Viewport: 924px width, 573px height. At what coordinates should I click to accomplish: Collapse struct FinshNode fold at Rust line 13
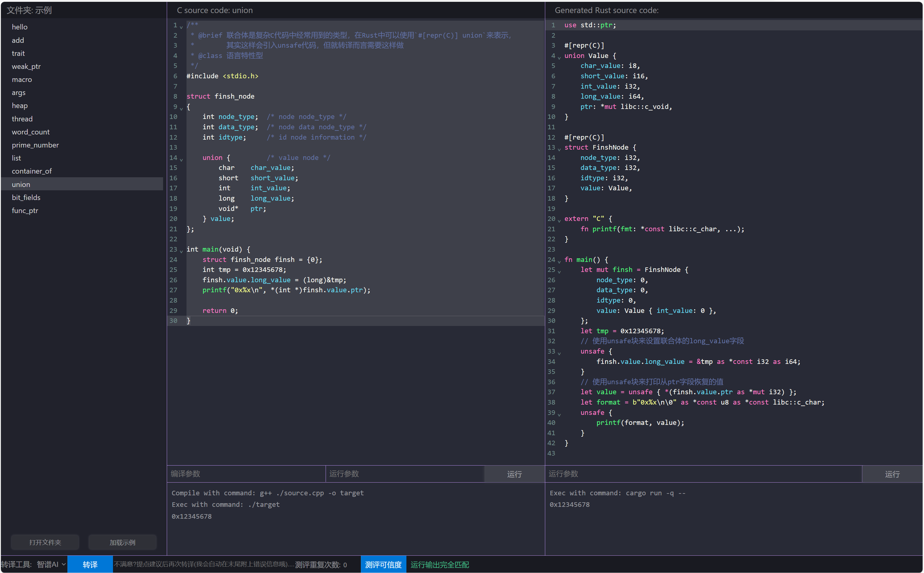[559, 149]
